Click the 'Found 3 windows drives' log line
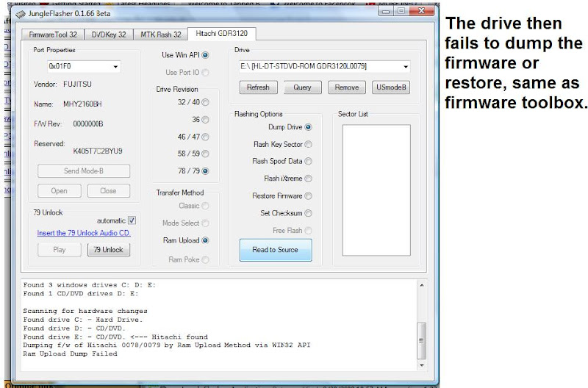 tap(89, 285)
